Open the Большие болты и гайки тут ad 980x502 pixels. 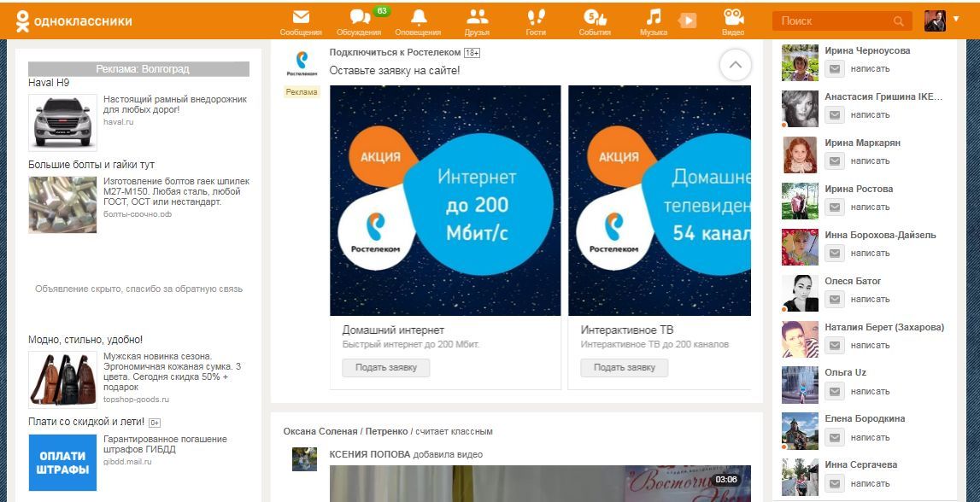91,165
